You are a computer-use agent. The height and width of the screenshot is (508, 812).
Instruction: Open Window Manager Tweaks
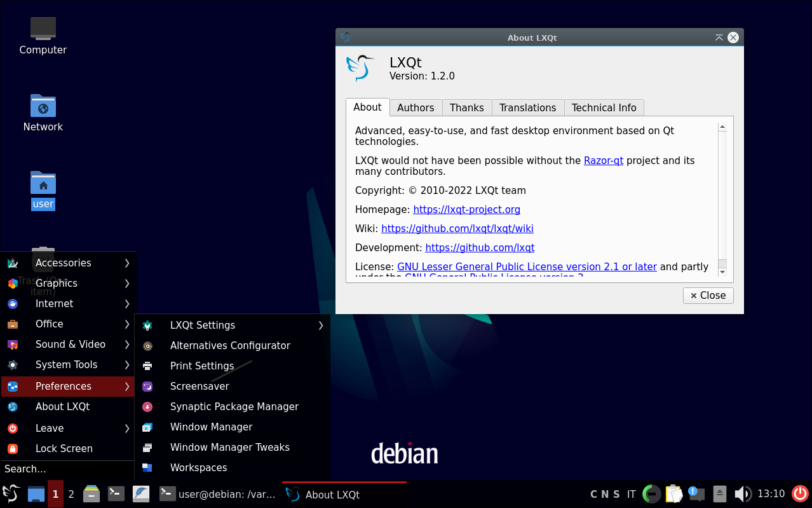click(x=233, y=448)
